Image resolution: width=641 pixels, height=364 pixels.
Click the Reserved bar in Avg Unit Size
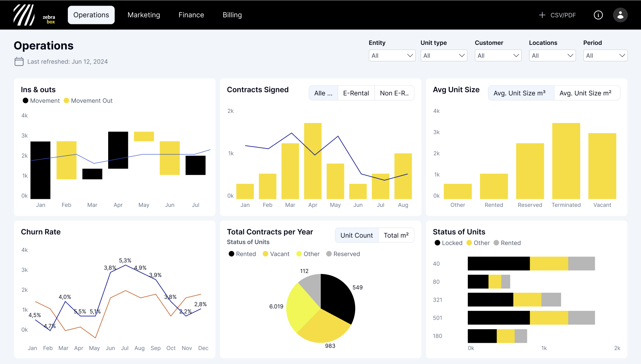click(x=530, y=171)
